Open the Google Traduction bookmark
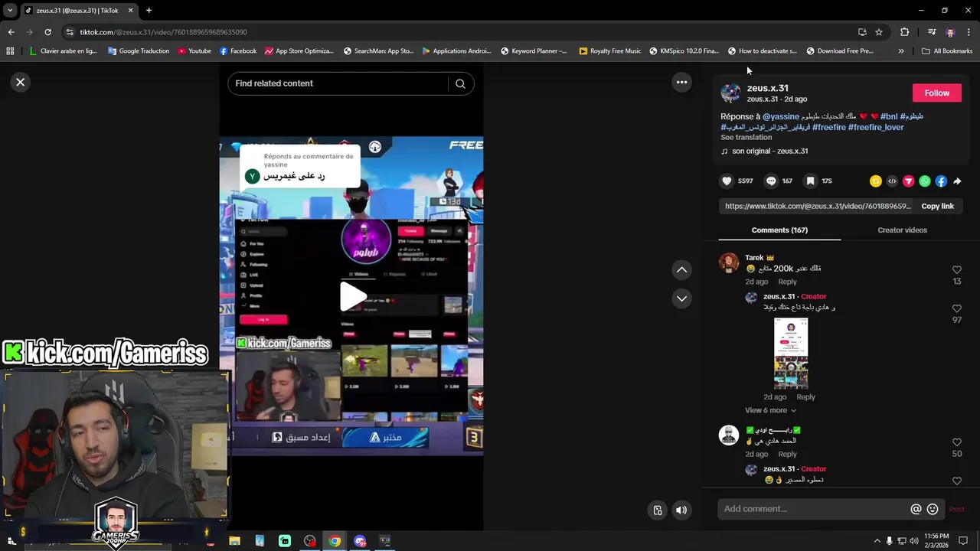 coord(139,51)
